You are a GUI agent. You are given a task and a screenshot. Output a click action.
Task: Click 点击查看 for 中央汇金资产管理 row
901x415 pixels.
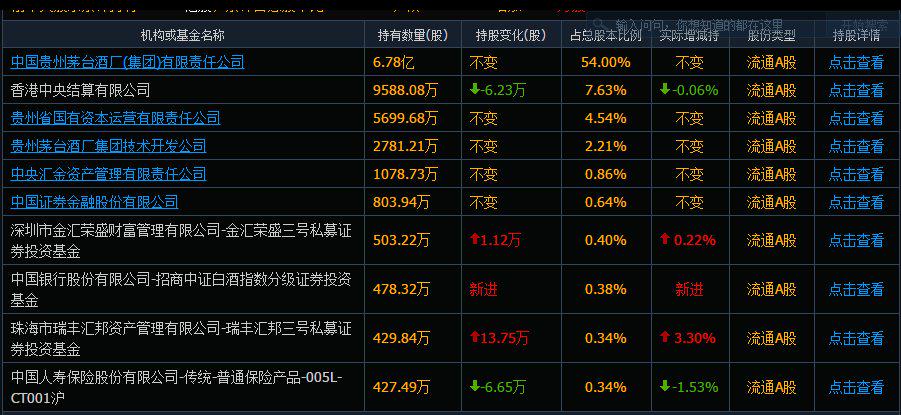click(x=856, y=174)
